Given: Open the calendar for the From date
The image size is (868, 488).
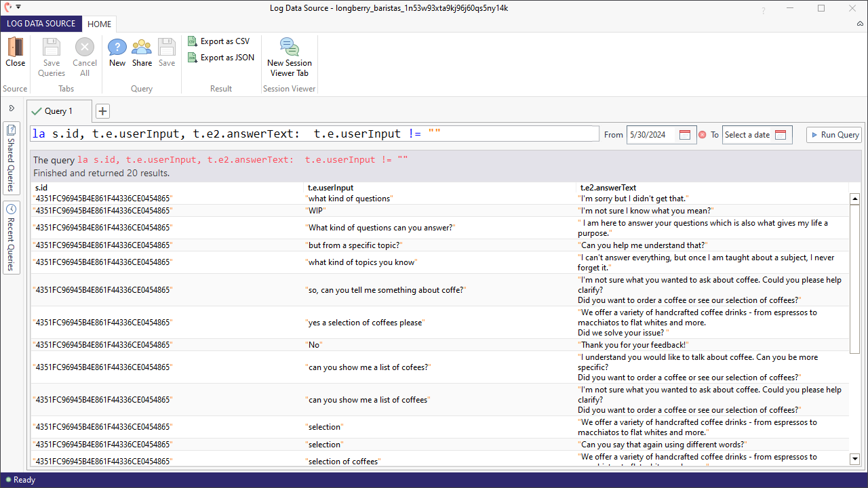Looking at the screenshot, I should click(x=684, y=134).
